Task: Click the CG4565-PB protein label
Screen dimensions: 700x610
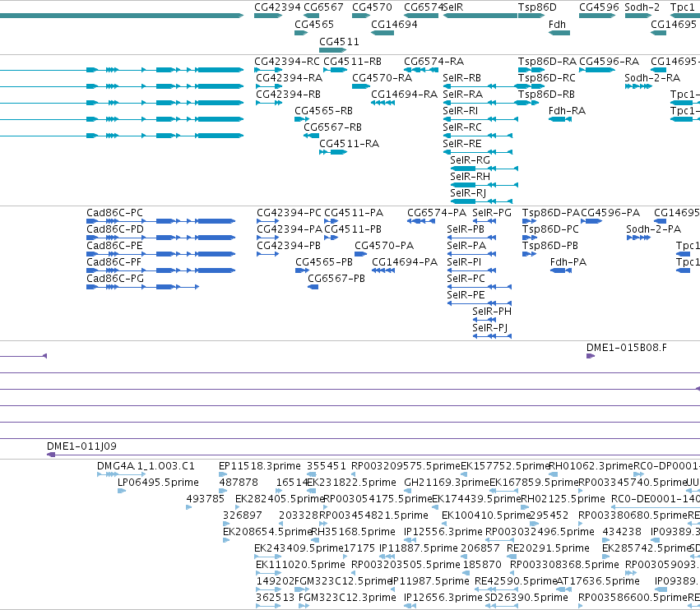Action: click(324, 262)
